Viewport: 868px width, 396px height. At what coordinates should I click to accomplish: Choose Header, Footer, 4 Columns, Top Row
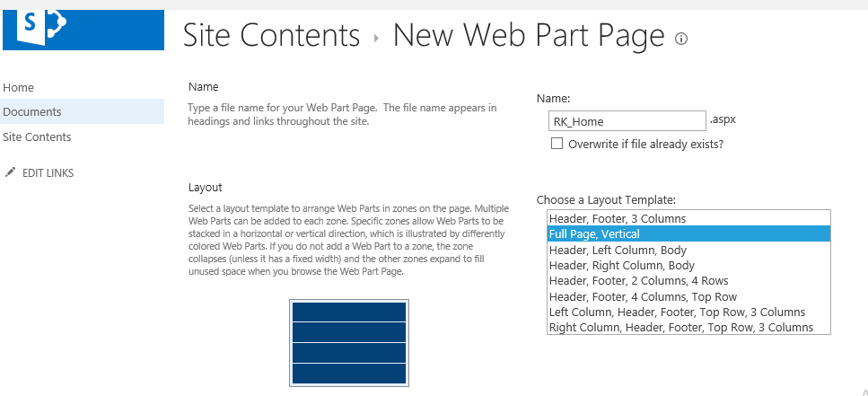pyautogui.click(x=643, y=296)
